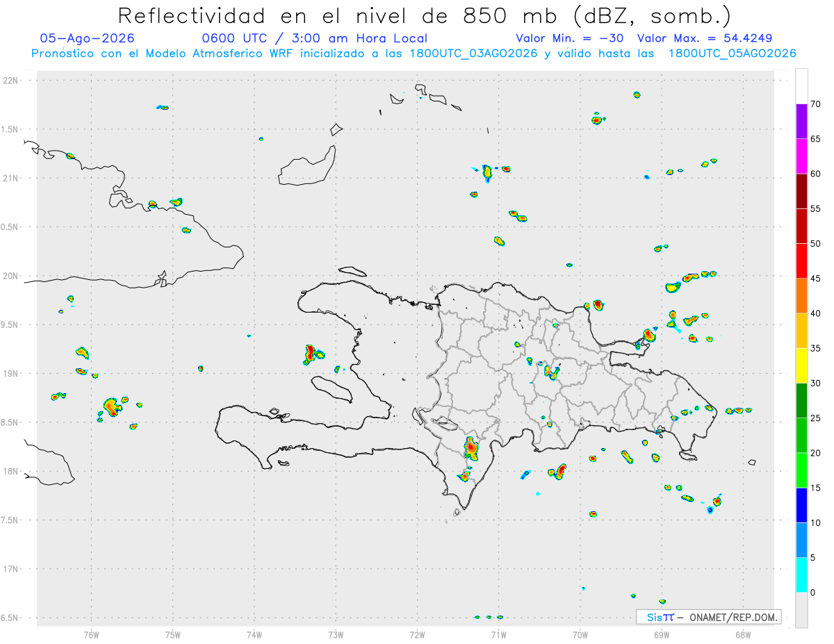Click the '74W' longitude label

254,634
